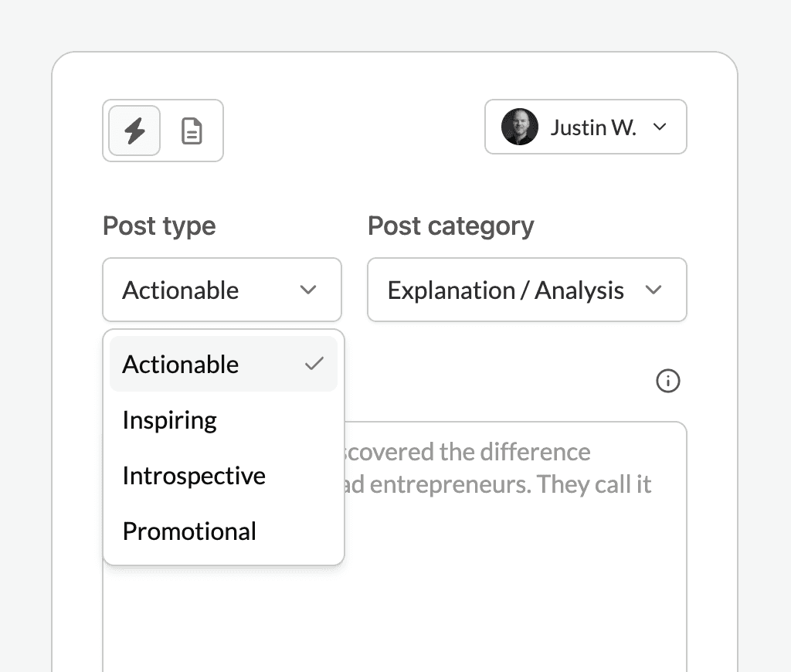Click the checkmark beside Actionable option
The image size is (791, 672).
[314, 364]
